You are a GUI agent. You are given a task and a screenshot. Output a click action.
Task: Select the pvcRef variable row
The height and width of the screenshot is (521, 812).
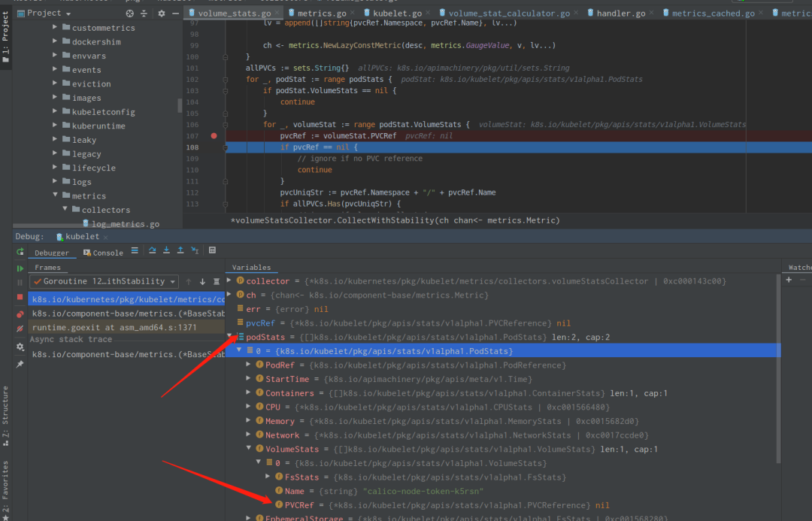[x=502, y=323]
